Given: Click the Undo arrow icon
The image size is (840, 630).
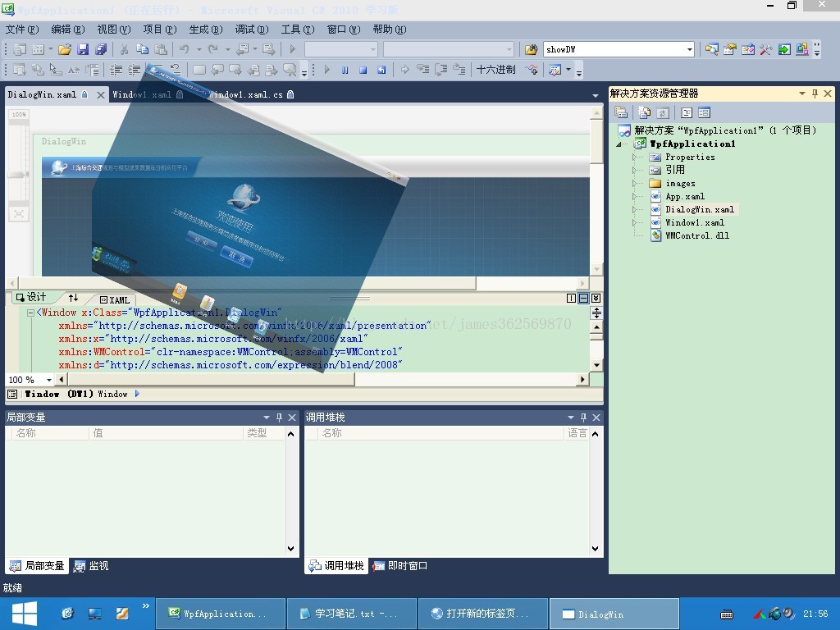Looking at the screenshot, I should [185, 49].
